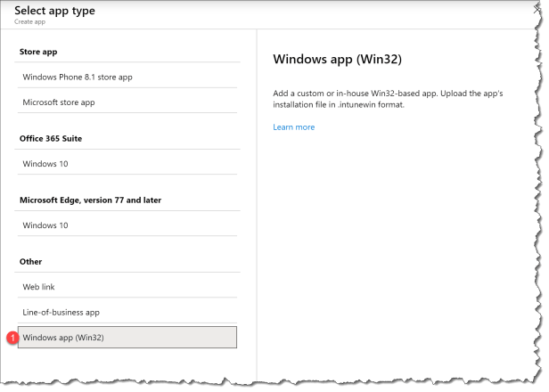This screenshot has height=392, width=549.
Task: Select Windows Phone 8.1 store app
Action: click(x=127, y=77)
